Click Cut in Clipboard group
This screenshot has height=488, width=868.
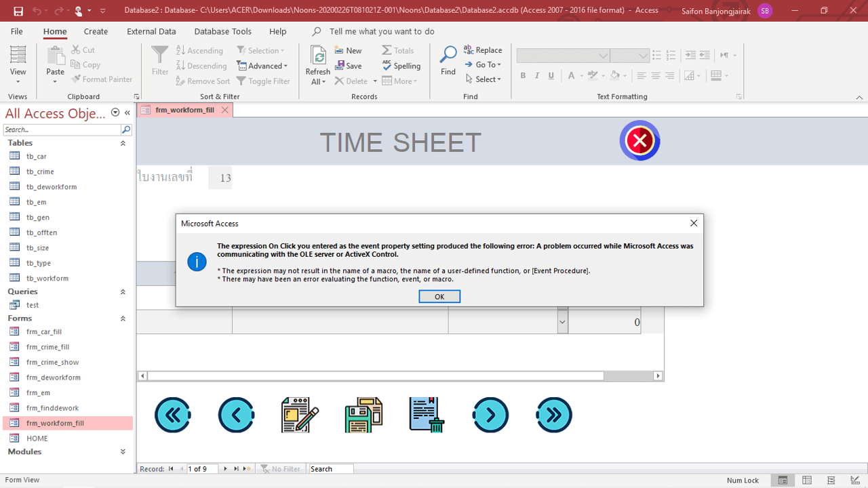[x=83, y=50]
